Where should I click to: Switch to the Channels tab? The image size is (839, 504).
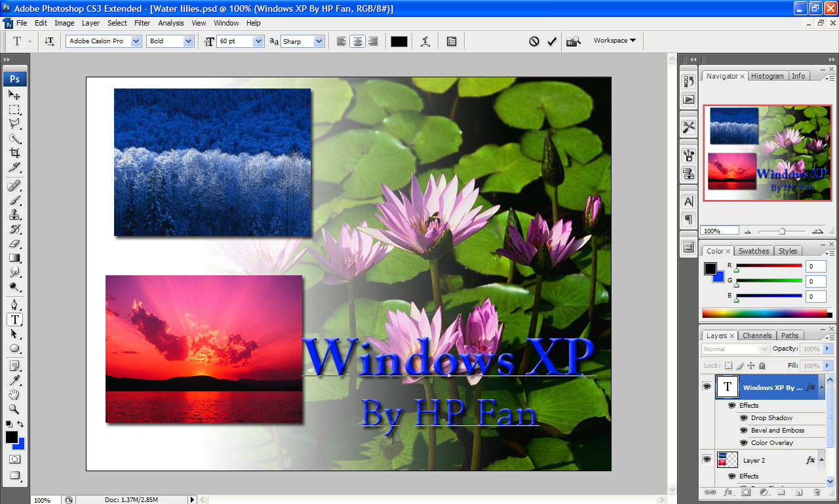(757, 336)
